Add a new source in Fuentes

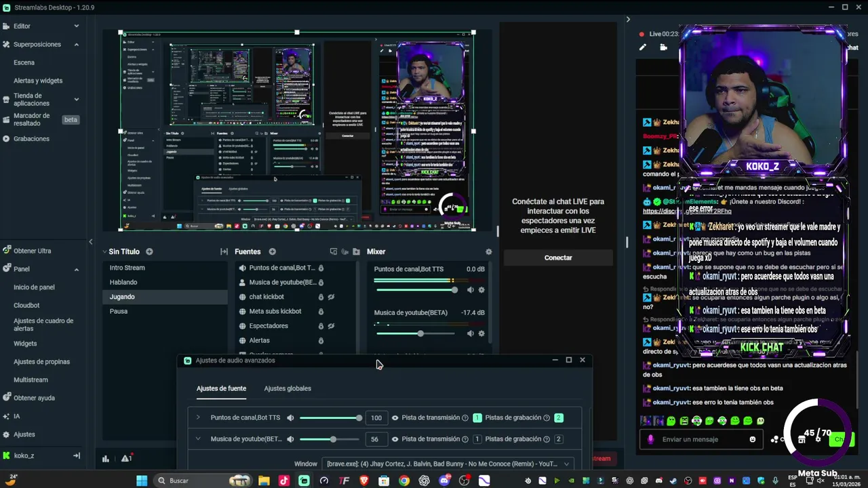pyautogui.click(x=272, y=251)
